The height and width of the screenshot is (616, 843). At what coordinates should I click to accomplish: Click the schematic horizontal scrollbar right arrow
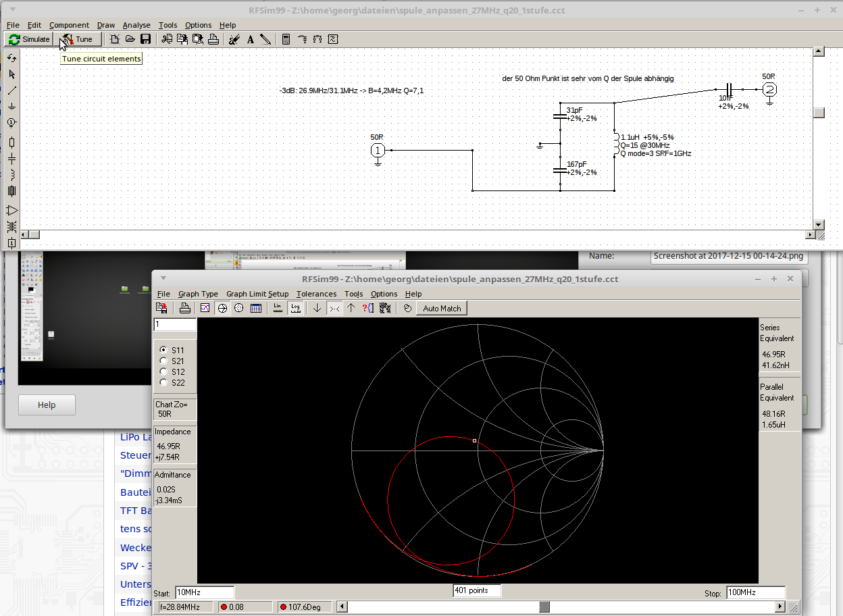pyautogui.click(x=811, y=234)
